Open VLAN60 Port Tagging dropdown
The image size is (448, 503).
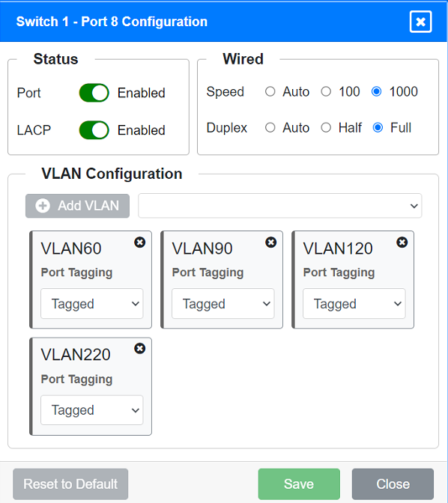(x=92, y=303)
